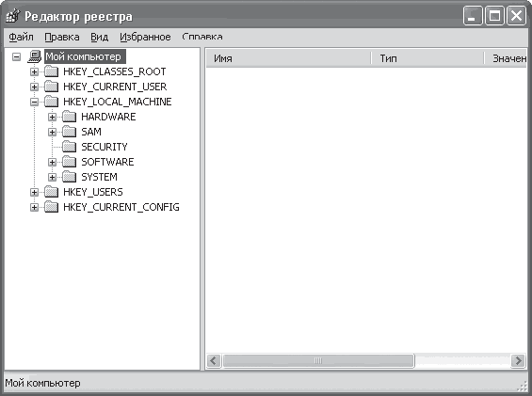Click the HKEY_CURRENT_USER folder icon

[51, 87]
